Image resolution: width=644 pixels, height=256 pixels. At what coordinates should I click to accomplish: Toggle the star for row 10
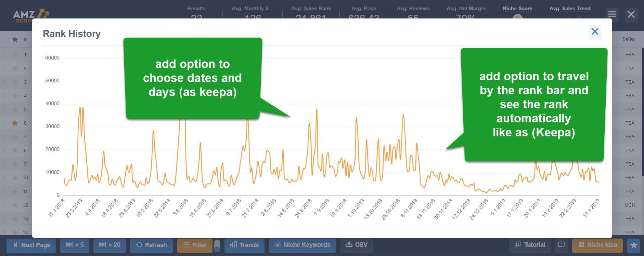click(x=15, y=178)
